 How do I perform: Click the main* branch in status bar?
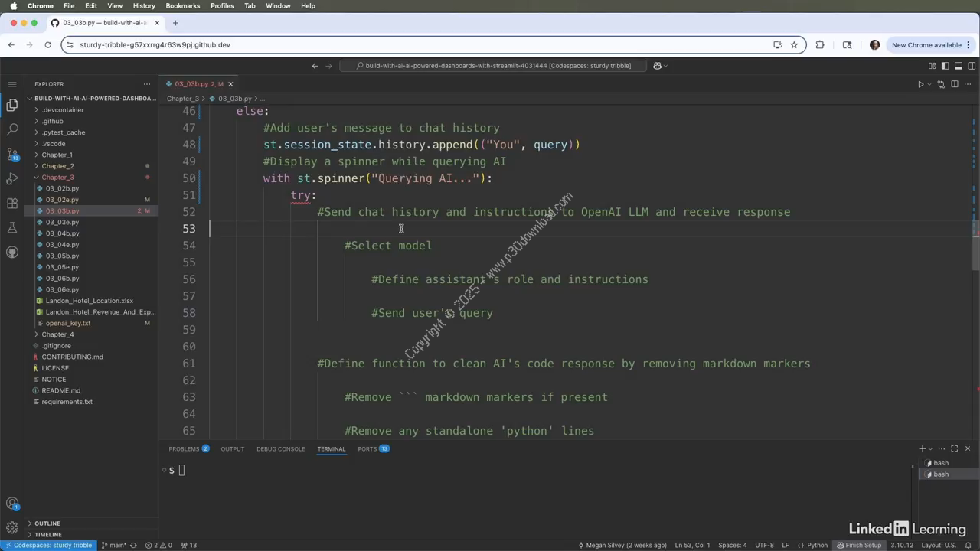[113, 545]
